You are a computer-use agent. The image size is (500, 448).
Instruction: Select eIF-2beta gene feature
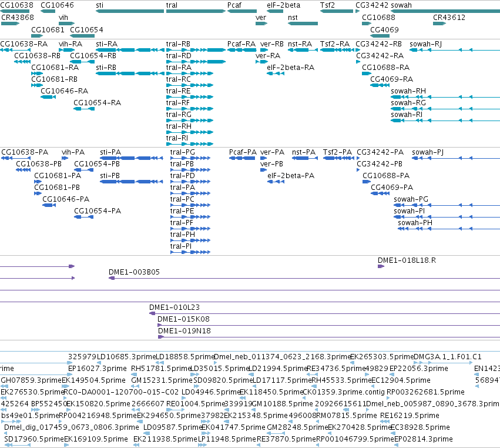pyautogui.click(x=275, y=11)
